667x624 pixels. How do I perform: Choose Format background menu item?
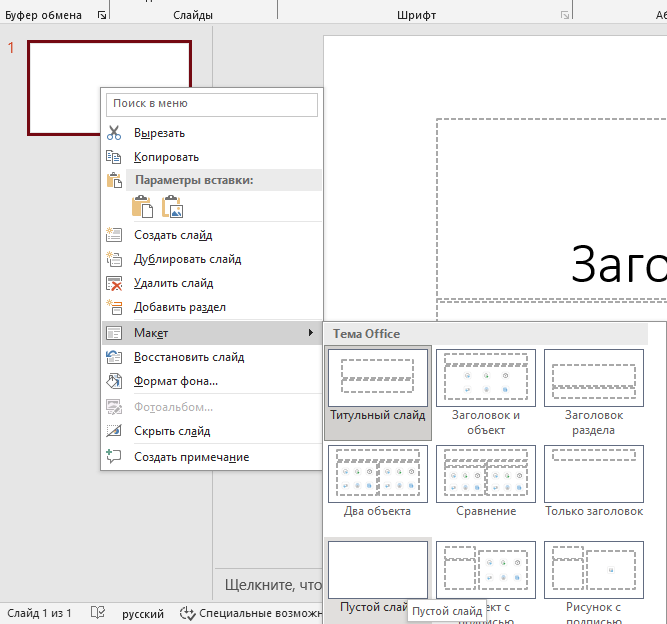[x=176, y=381]
